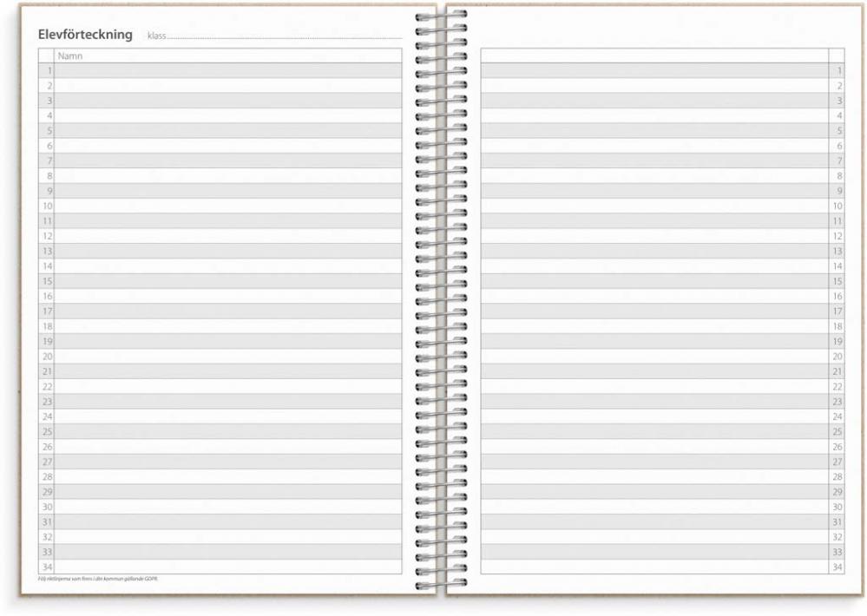Click row number 14 on the right page
The height and width of the screenshot is (616, 867).
pos(837,266)
